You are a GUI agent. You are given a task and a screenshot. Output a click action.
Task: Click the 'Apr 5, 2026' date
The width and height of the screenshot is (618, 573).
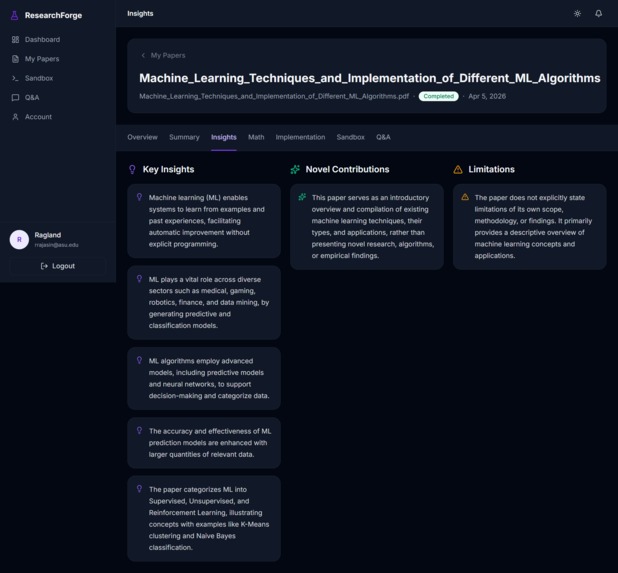pos(487,96)
